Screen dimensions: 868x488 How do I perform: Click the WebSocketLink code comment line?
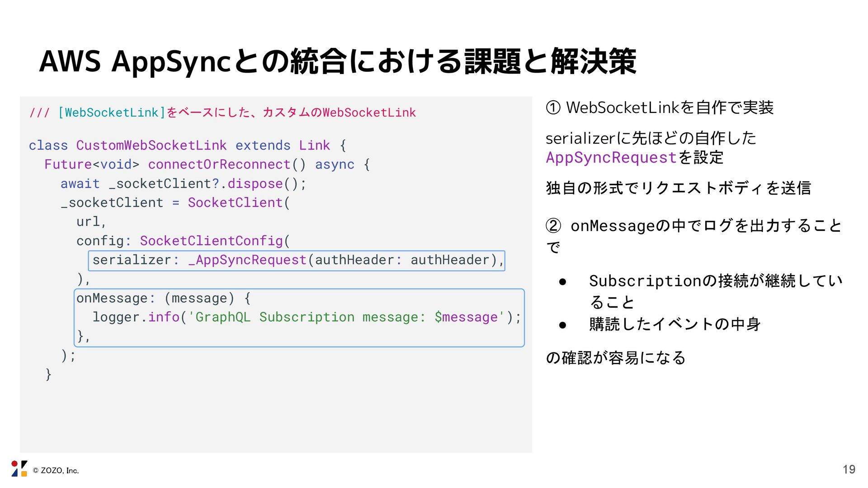coord(222,113)
